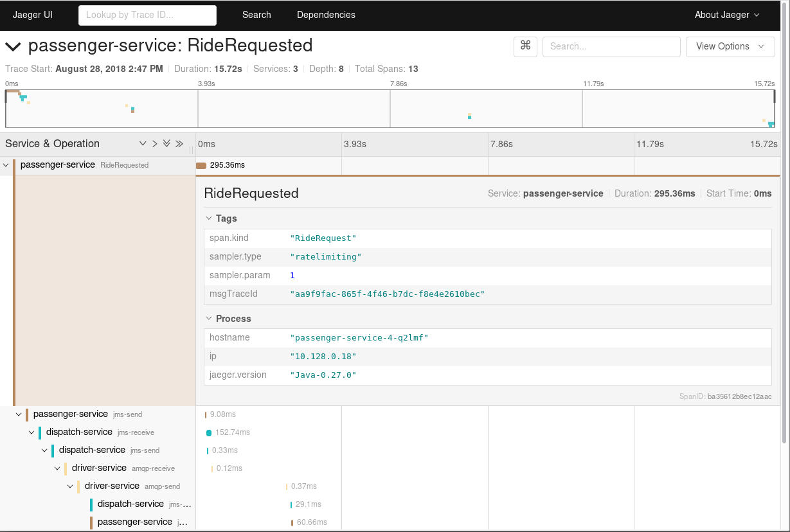Click the span.kind tag value "RideRequest"
The image size is (790, 532).
(323, 238)
